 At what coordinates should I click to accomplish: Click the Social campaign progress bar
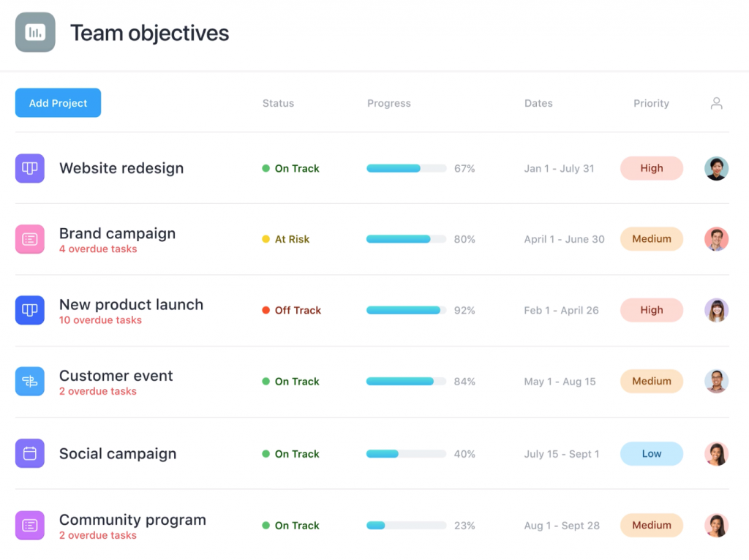405,453
